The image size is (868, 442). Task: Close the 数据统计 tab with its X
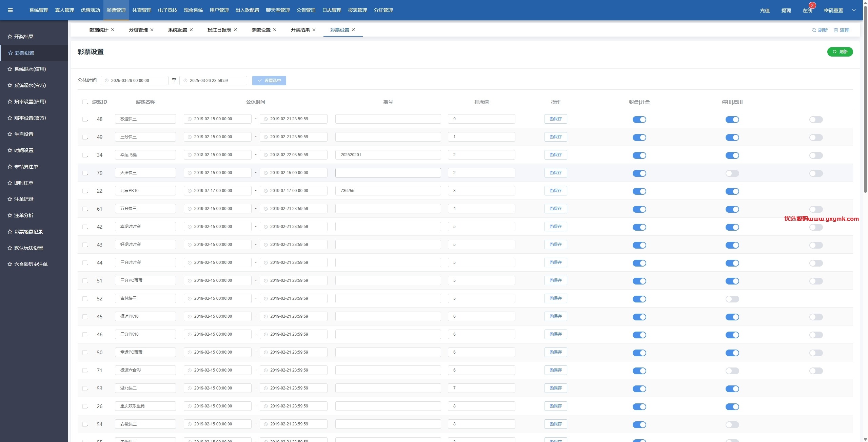point(113,30)
